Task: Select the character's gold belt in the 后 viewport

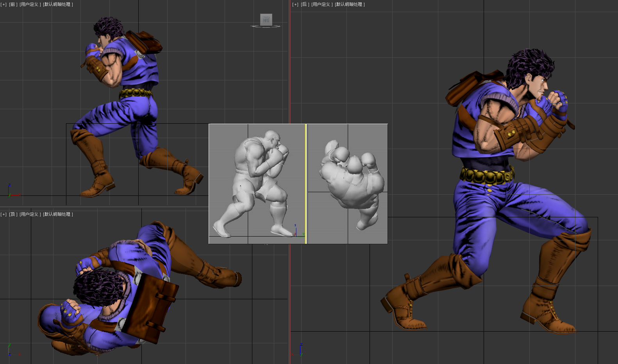Action: tap(487, 176)
